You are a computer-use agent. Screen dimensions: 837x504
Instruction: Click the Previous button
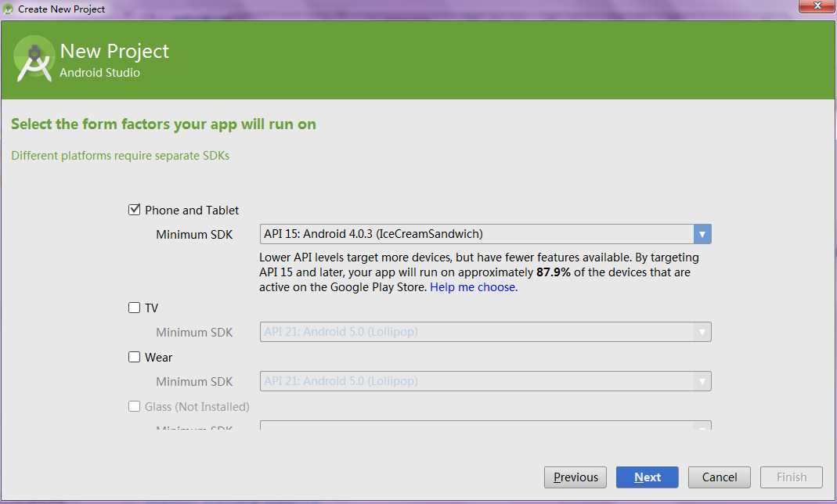pos(575,477)
